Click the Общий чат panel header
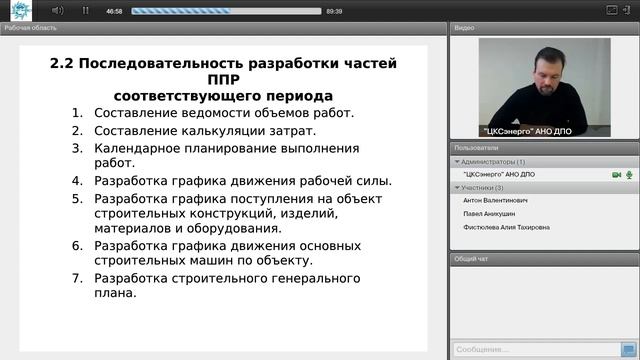The image size is (640, 360). point(544,259)
